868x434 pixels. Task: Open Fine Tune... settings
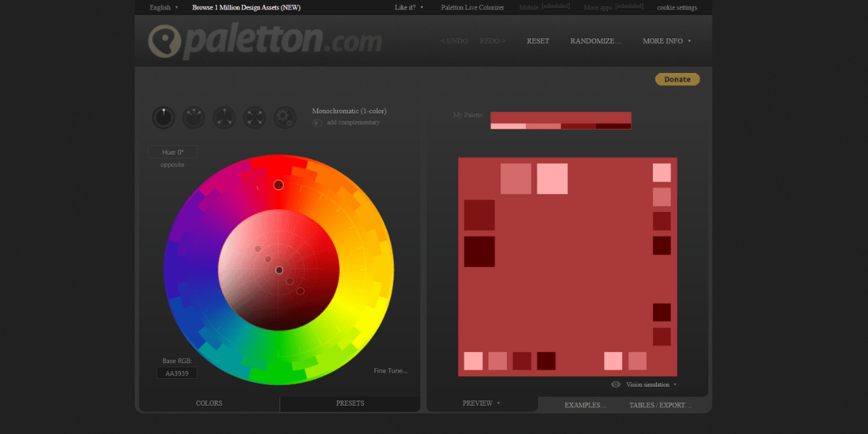(391, 371)
